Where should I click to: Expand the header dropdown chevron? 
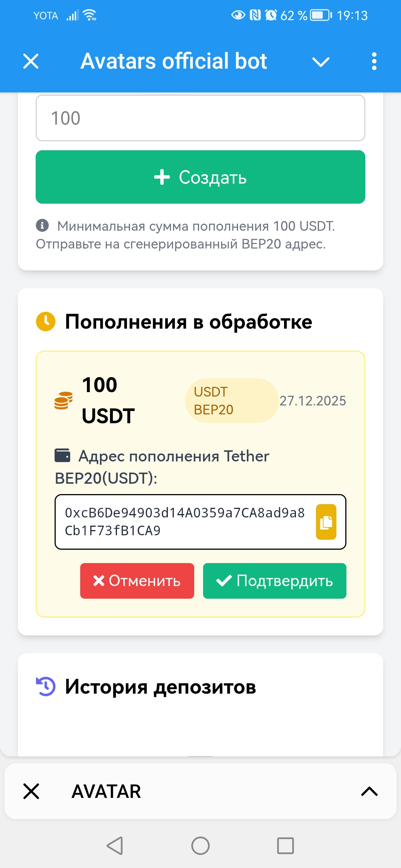[x=321, y=62]
